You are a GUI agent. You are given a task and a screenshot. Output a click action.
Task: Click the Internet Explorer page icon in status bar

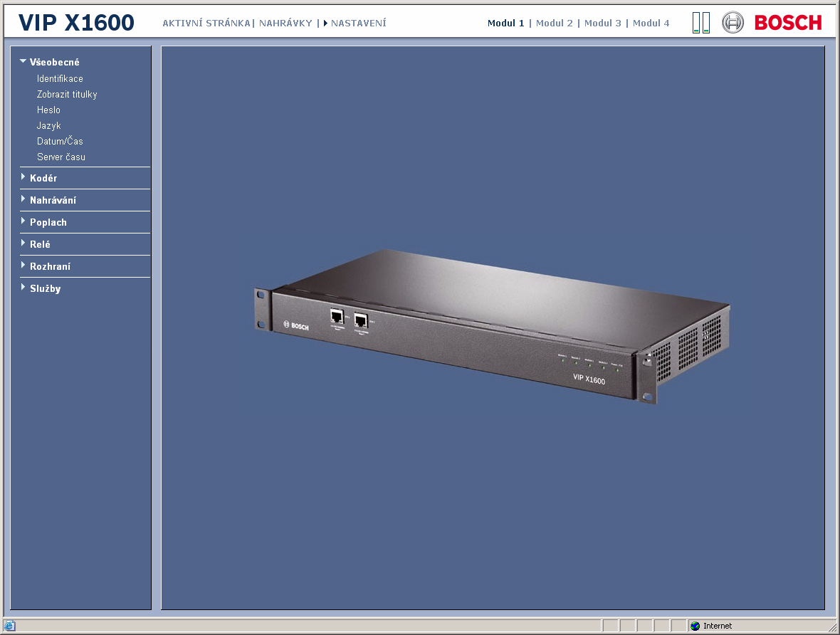[10, 626]
